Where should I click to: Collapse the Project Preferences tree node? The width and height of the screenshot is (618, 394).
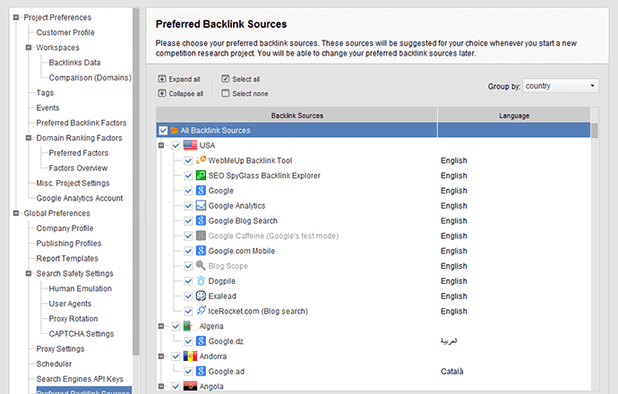16,17
